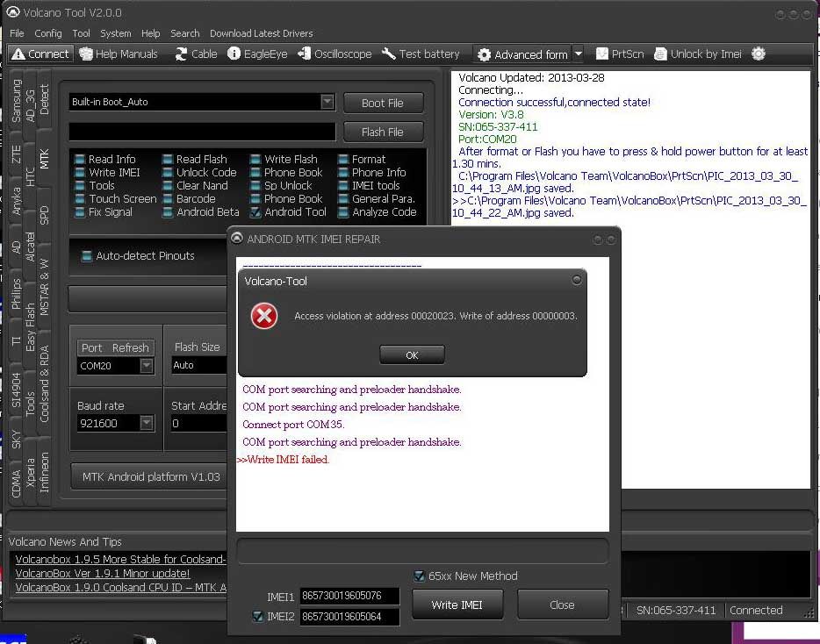The height and width of the screenshot is (644, 820).
Task: Click the Flash File path field
Action: tap(203, 132)
